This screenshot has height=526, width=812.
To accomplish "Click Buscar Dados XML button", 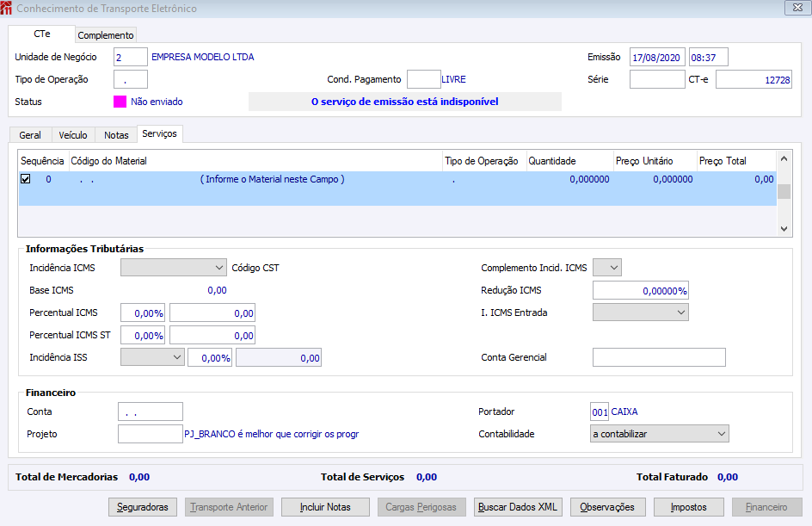I will pos(519,507).
